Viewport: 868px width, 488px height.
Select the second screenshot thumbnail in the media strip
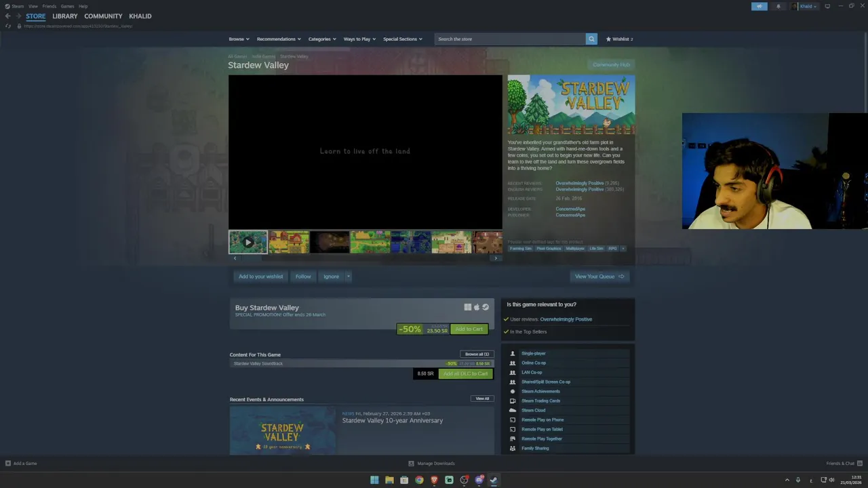pyautogui.click(x=289, y=242)
